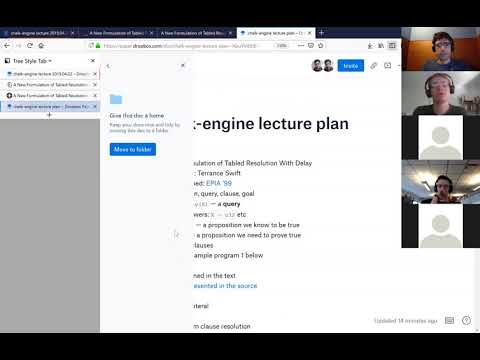Click the Invite button
The height and width of the screenshot is (360, 480).
[x=351, y=66]
